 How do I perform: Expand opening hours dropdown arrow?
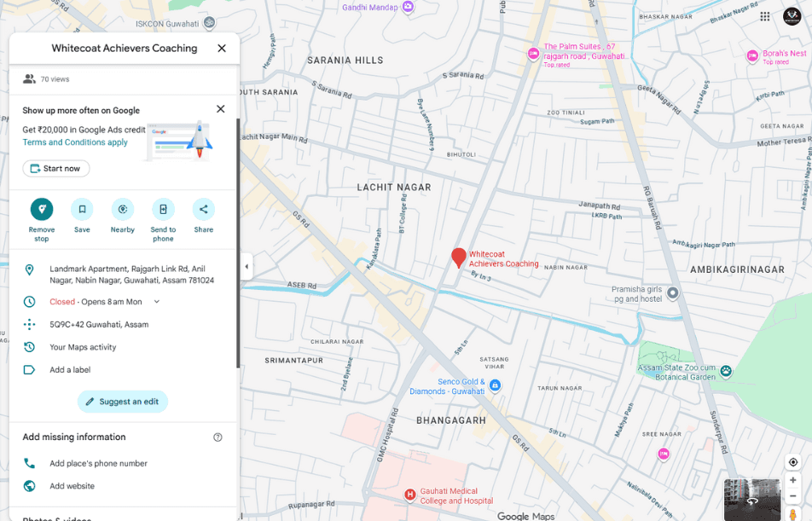(156, 301)
